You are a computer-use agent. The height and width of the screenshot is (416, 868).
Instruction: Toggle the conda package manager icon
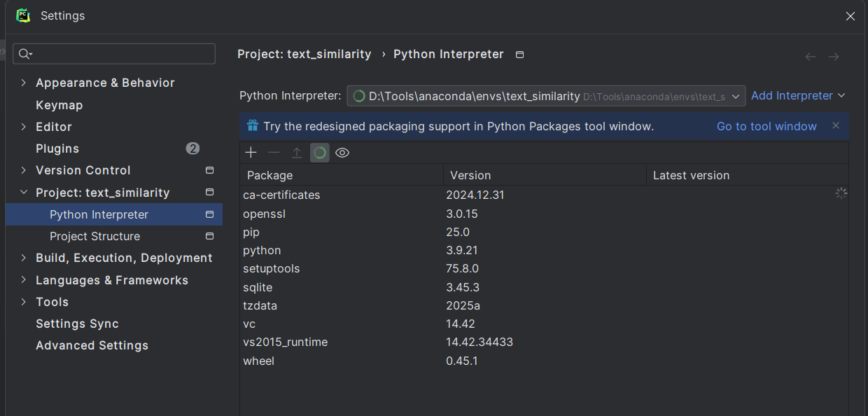point(319,152)
